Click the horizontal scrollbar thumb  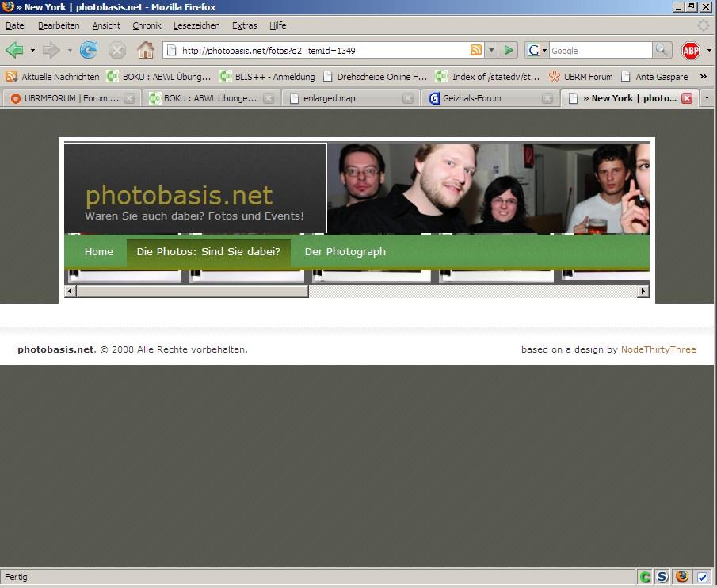tap(193, 292)
